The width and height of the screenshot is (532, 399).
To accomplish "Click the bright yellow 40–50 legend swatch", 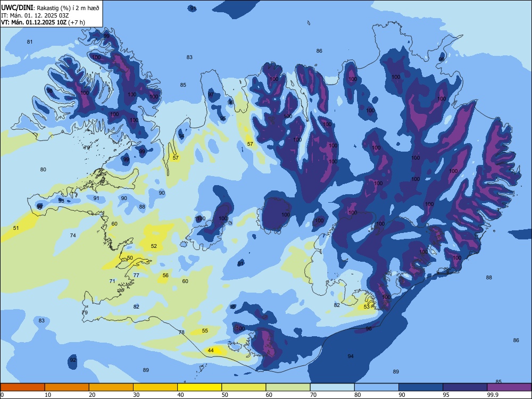I will pos(199,387).
